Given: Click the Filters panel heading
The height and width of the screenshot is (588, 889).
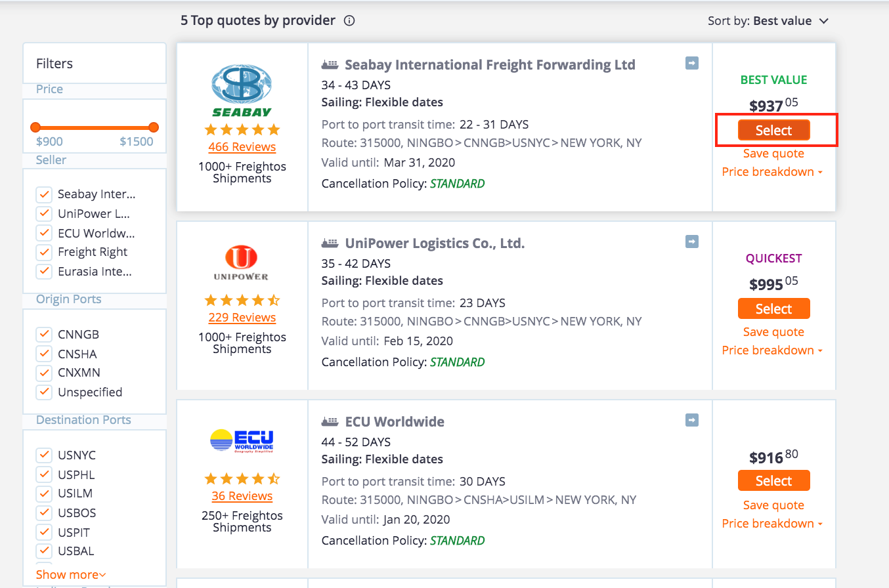Looking at the screenshot, I should click(54, 64).
